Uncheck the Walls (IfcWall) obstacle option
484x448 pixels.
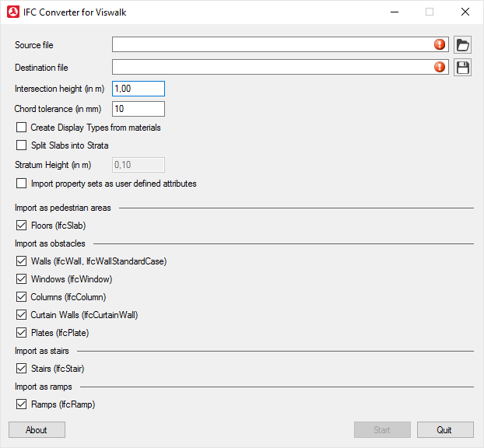22,261
